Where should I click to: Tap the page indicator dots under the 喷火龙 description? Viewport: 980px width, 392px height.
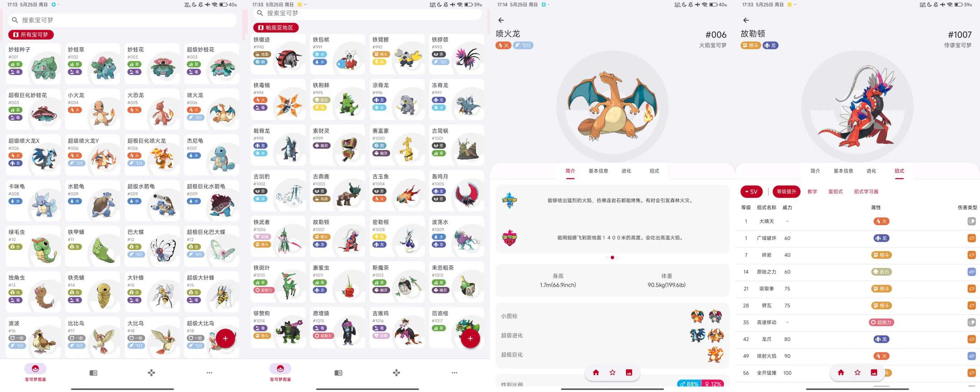click(x=612, y=257)
